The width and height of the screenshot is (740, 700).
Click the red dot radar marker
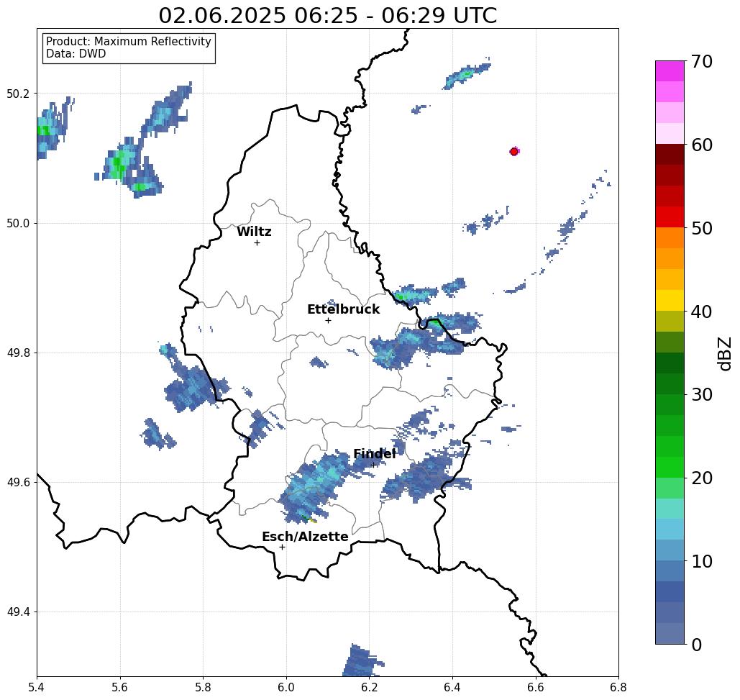(x=514, y=152)
